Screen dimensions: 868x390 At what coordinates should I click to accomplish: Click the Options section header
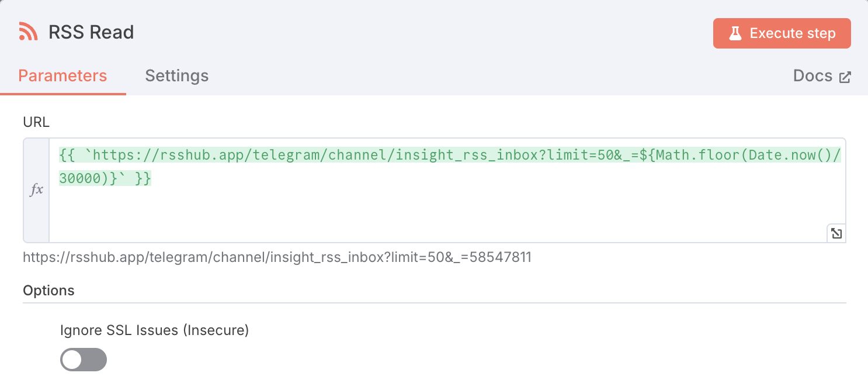pyautogui.click(x=49, y=291)
